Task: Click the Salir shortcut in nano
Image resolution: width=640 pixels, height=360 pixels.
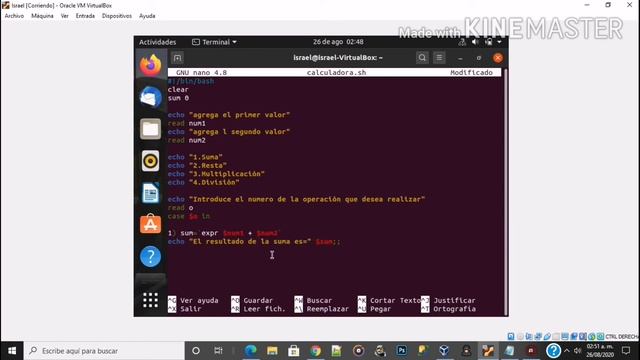Action: pyautogui.click(x=184, y=309)
